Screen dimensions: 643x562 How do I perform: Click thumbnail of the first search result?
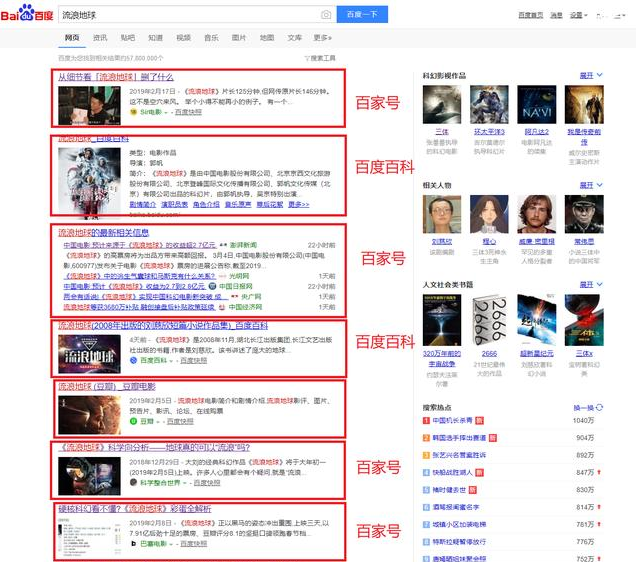click(89, 105)
